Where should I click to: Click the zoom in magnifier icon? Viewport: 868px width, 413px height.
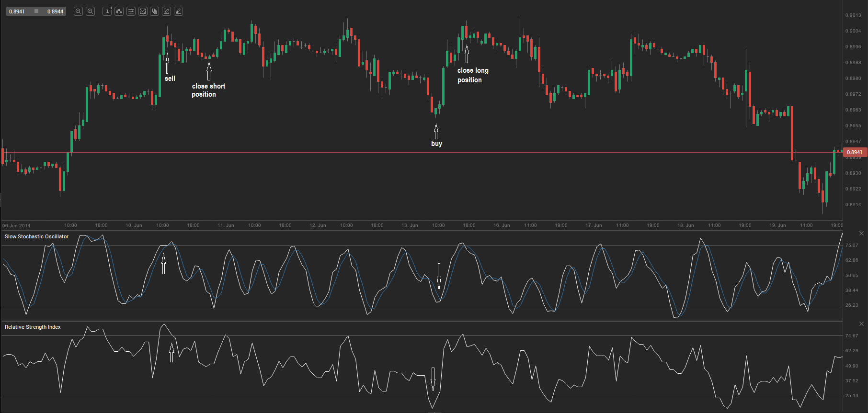[90, 11]
